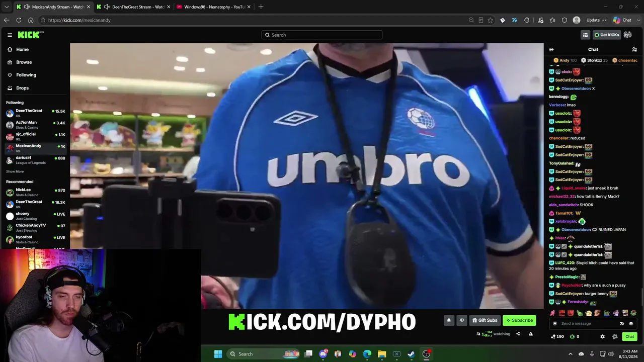Open sjc_official channel in Following list

(35, 136)
